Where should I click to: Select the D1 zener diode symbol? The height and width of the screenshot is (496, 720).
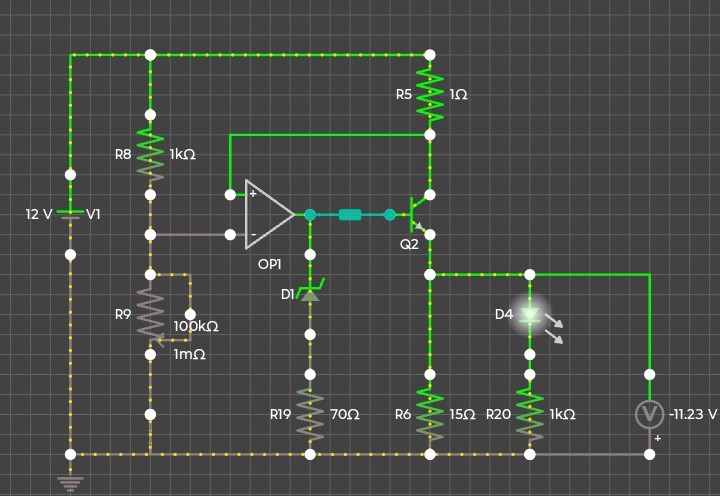coord(310,292)
